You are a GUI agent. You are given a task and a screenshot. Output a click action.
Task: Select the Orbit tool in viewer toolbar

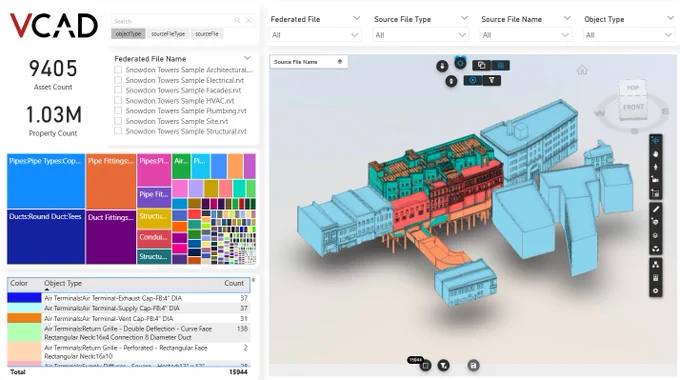point(655,140)
